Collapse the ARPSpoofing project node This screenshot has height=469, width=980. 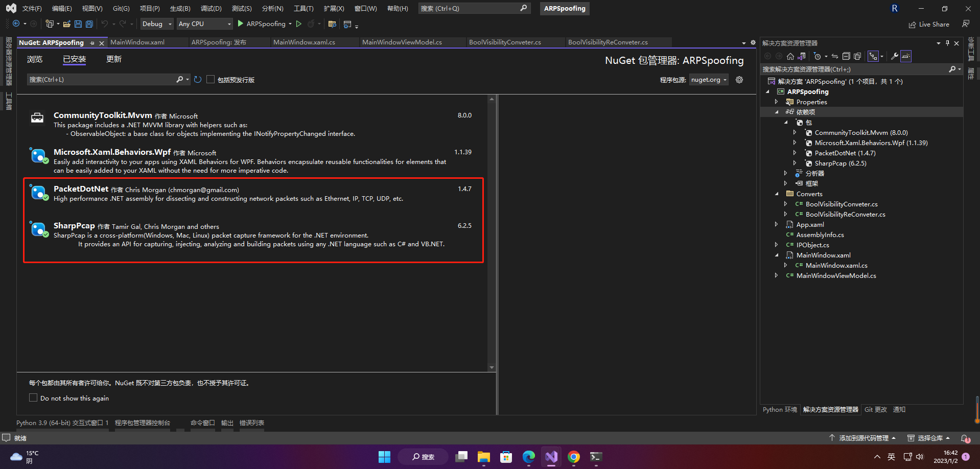pos(767,92)
